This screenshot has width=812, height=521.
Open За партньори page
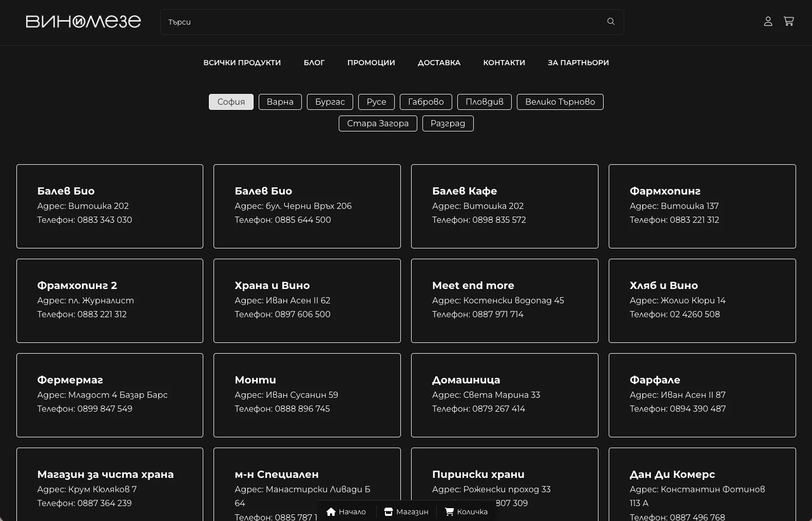click(x=578, y=63)
